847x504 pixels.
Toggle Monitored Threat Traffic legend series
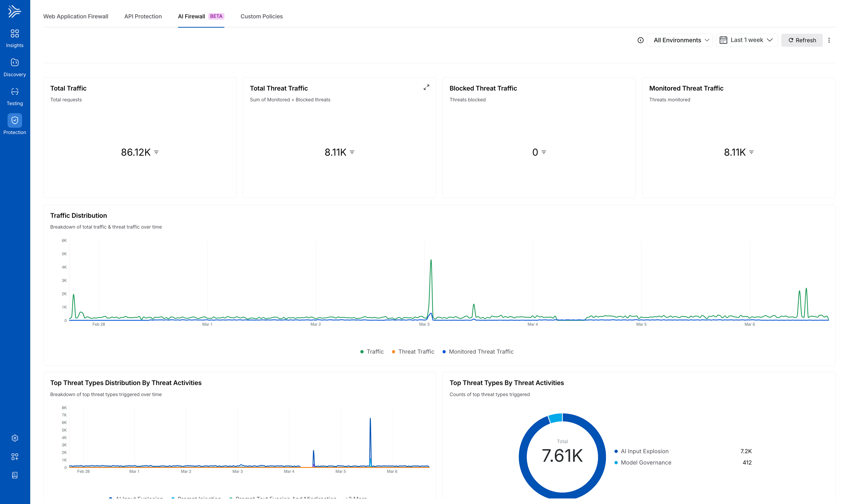click(478, 352)
